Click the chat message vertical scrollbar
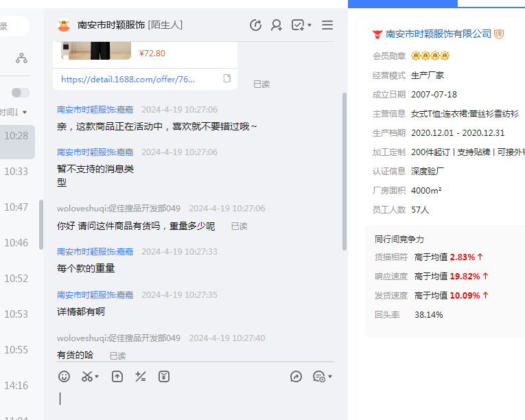 pos(344,172)
